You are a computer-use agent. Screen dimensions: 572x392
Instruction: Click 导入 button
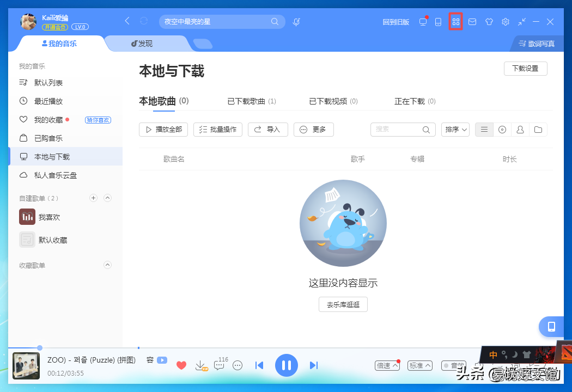point(268,130)
